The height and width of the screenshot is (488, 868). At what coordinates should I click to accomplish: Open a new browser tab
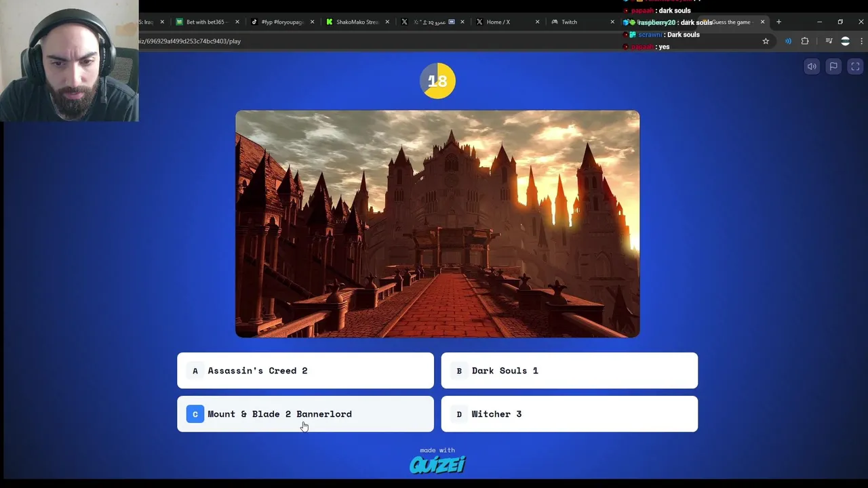778,22
